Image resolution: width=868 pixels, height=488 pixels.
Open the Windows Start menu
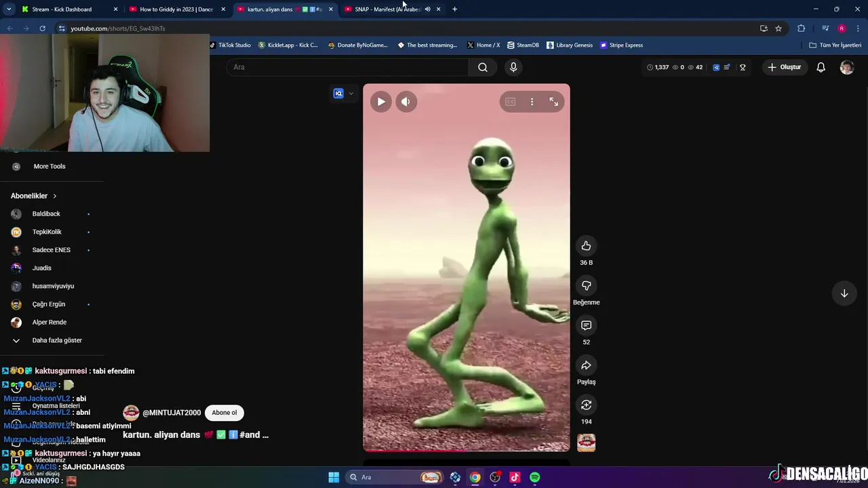[x=334, y=477]
